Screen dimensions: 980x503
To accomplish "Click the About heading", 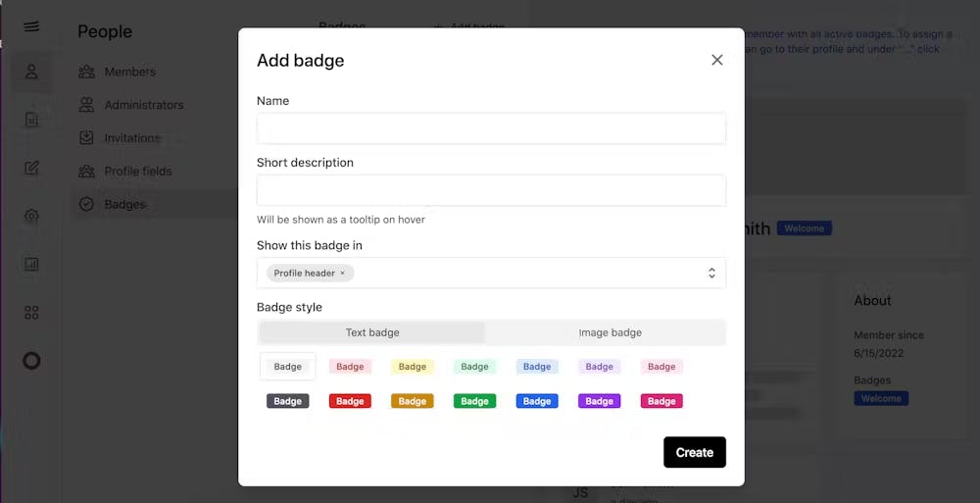I will (x=872, y=301).
